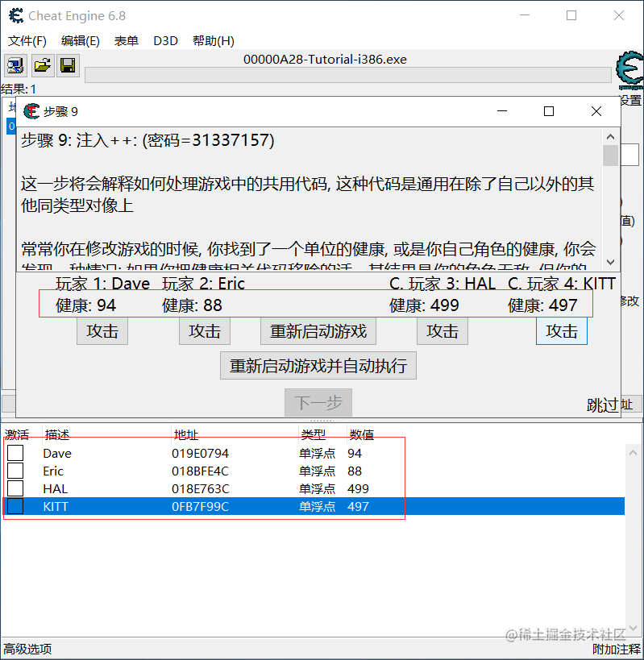
Task: Click value 94 in Dave row
Action: point(355,454)
